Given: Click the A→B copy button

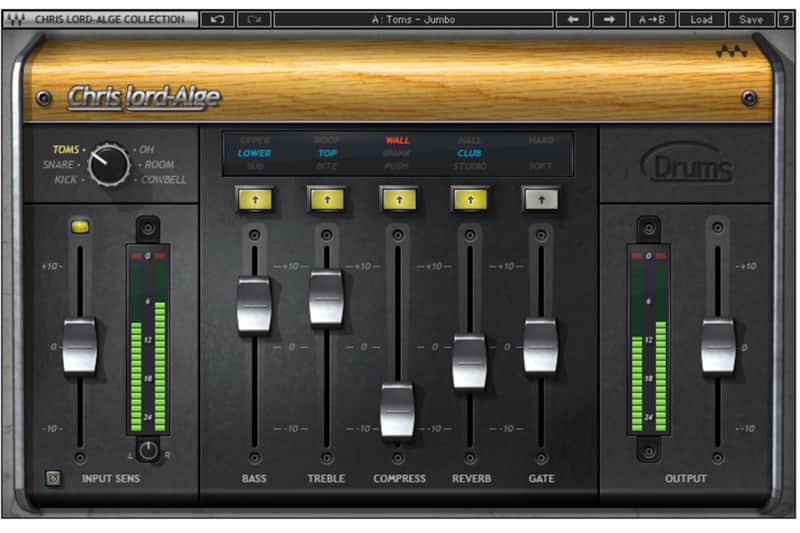Looking at the screenshot, I should tap(652, 19).
